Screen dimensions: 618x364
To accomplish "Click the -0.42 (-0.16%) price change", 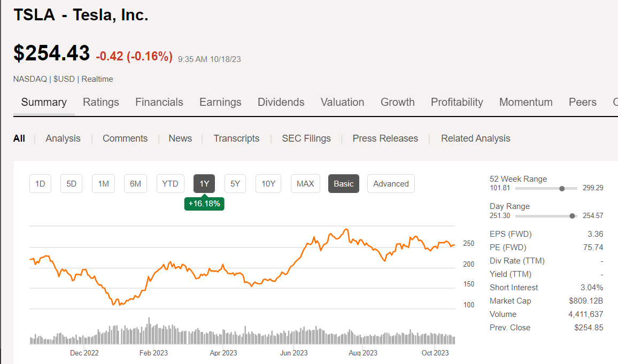I will (134, 56).
